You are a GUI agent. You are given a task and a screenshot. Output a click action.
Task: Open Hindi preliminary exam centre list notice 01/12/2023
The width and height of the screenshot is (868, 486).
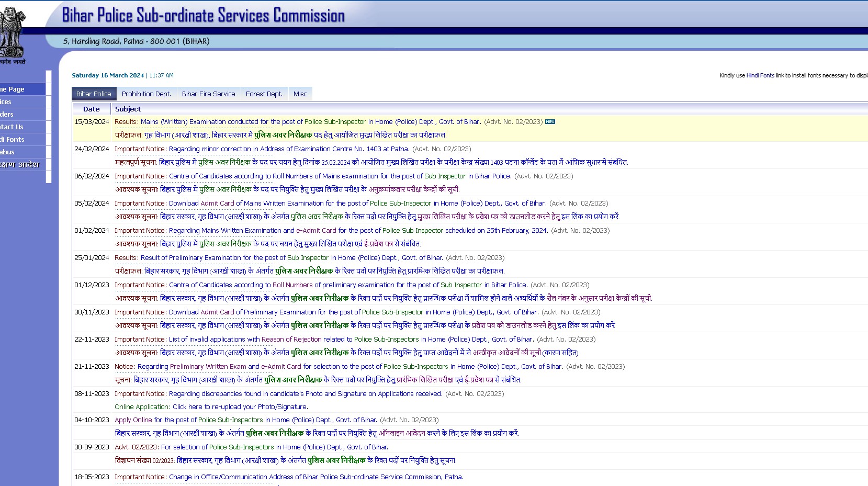[x=384, y=298]
